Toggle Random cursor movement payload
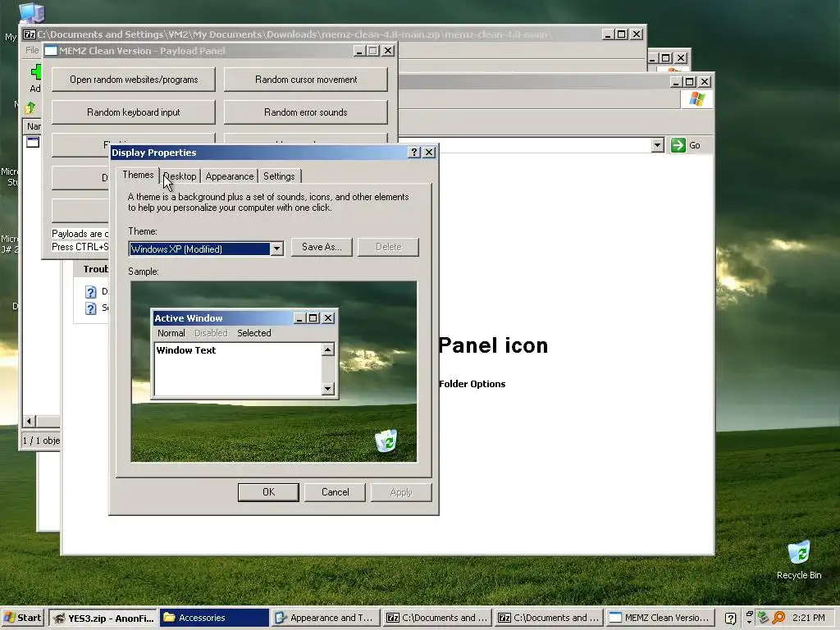The width and height of the screenshot is (840, 630). [306, 80]
